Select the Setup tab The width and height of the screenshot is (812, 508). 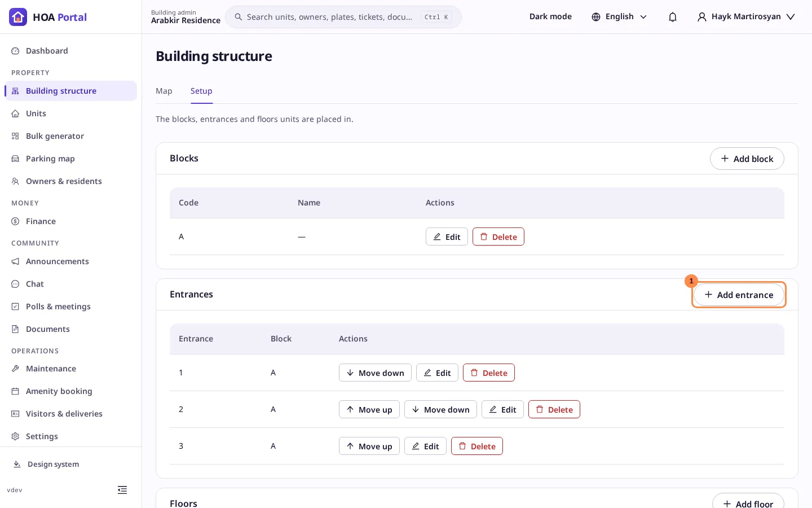click(x=201, y=91)
